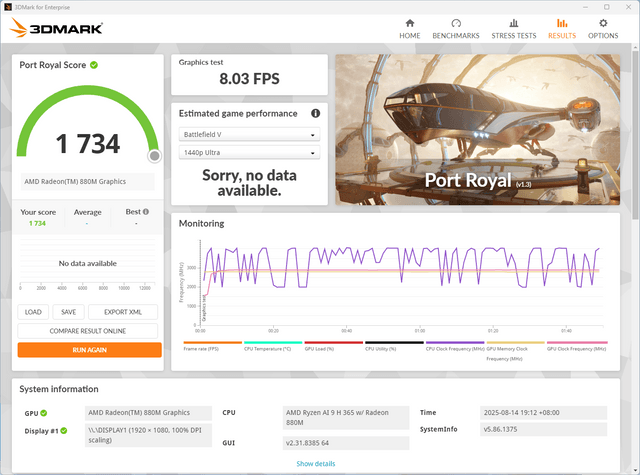Click the 3DMark logo

56,28
